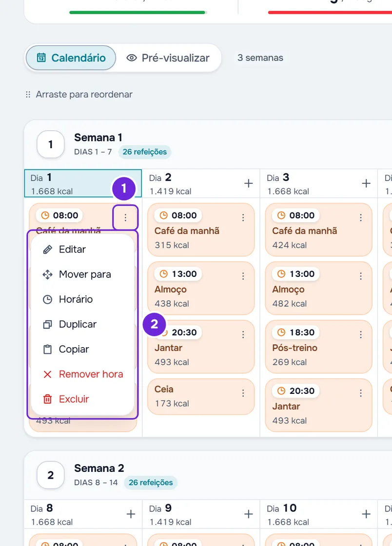Add a meal to Dia 8

tap(131, 514)
